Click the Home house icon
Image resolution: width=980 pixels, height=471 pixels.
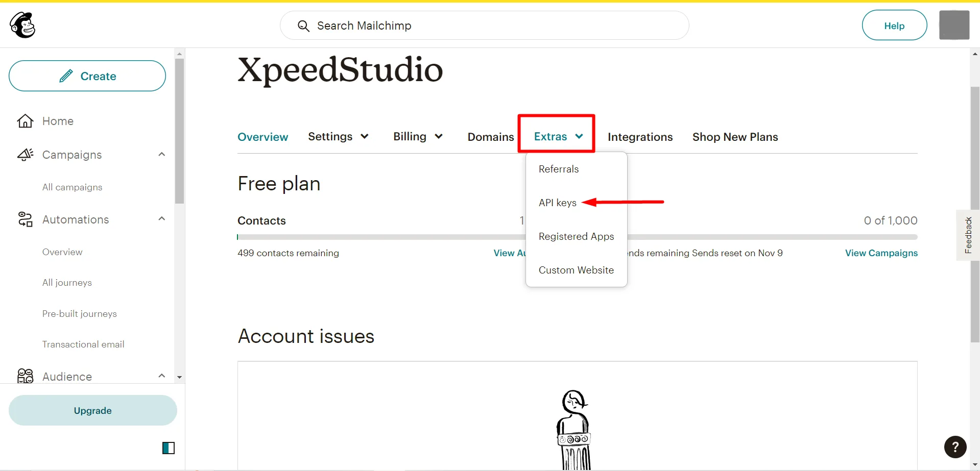pos(25,121)
